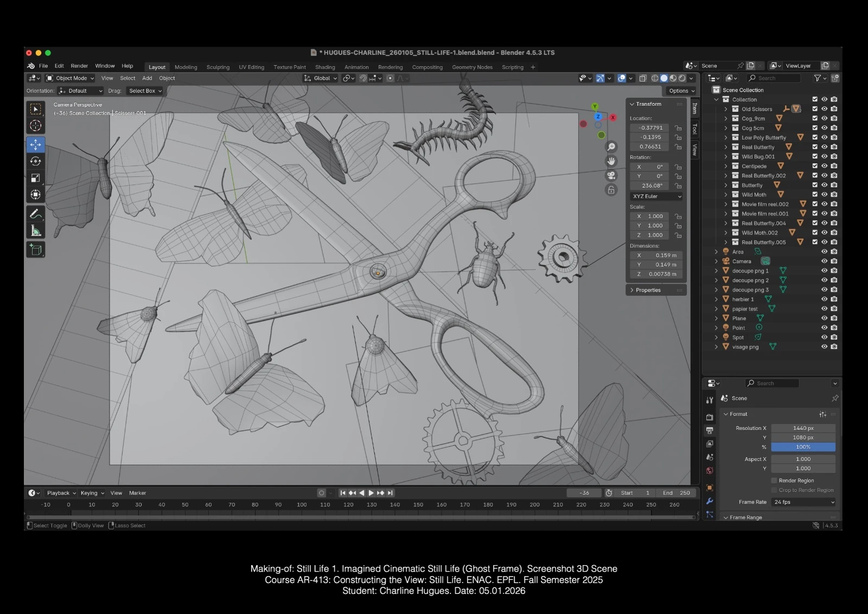Expand the Properties panel in sidebar

click(x=656, y=290)
